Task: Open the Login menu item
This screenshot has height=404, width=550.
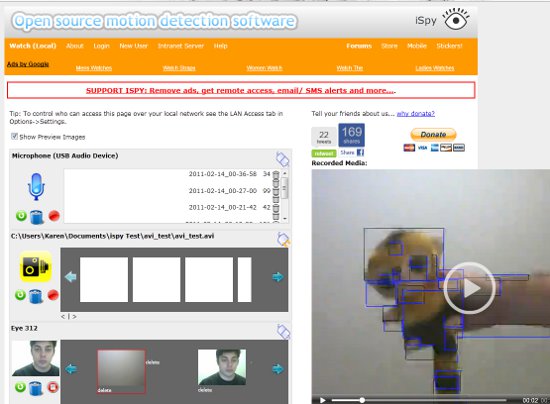Action: pyautogui.click(x=101, y=46)
